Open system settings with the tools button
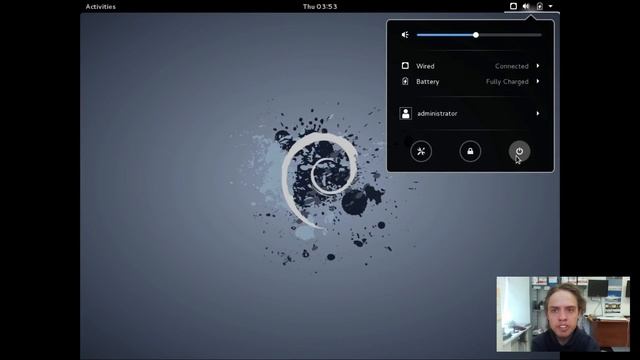Viewport: 640px width, 360px height. [x=421, y=151]
